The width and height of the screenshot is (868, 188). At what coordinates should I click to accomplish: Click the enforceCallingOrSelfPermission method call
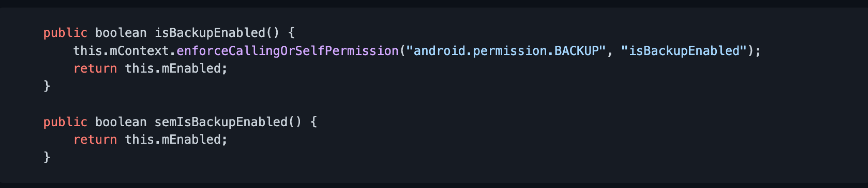(287, 51)
